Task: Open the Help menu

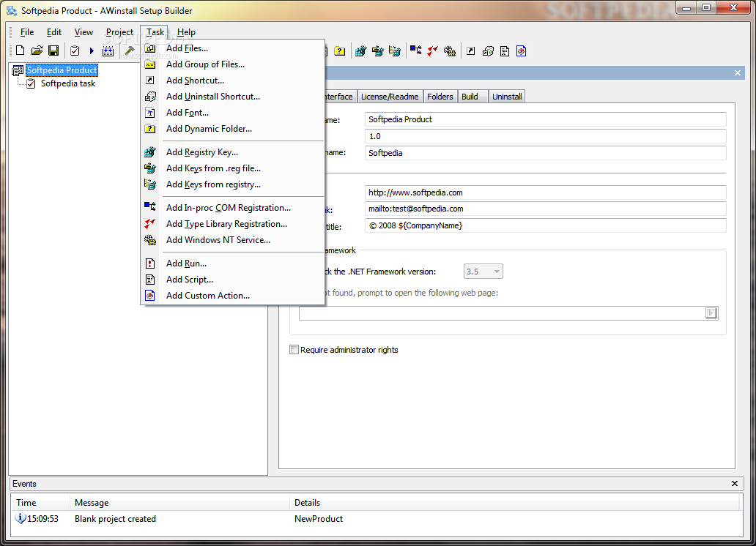Action: pos(186,32)
